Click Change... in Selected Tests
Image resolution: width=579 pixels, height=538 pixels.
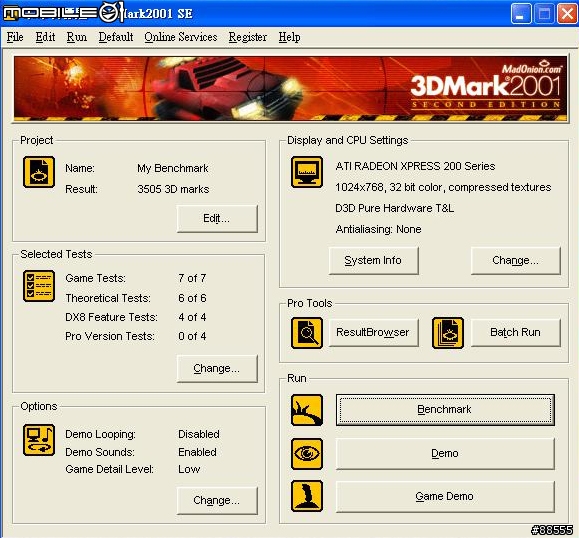click(217, 369)
